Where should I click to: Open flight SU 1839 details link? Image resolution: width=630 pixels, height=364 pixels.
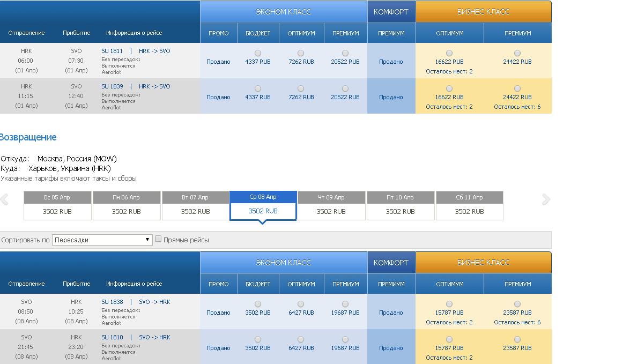[112, 86]
